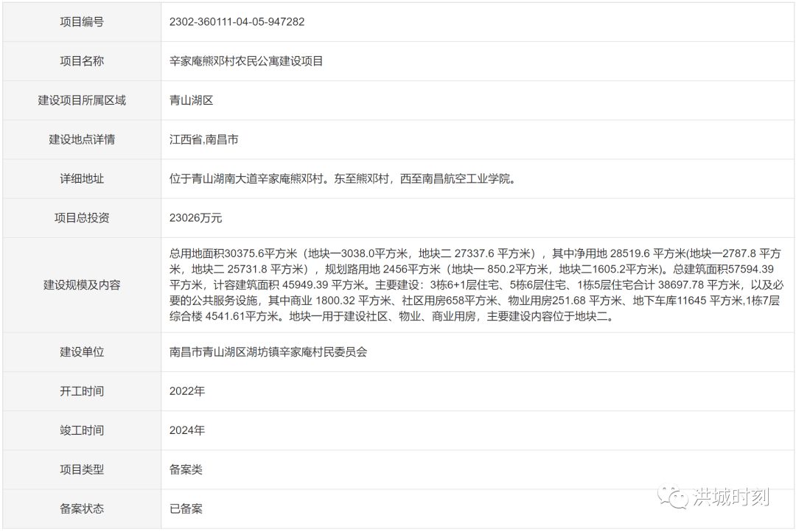The image size is (796, 532).
Task: Click the 详细地址 header cell
Action: pyautogui.click(x=81, y=178)
